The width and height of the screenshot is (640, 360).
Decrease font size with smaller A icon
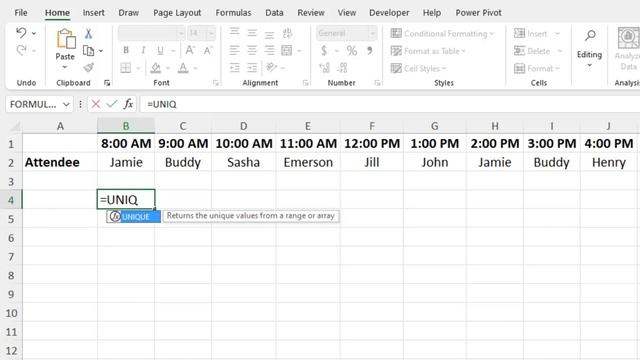[x=208, y=50]
